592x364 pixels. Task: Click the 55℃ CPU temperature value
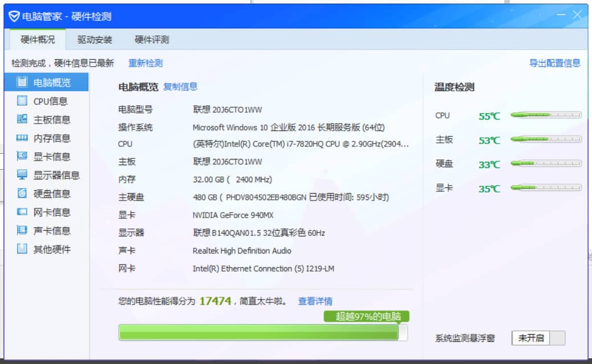[489, 116]
